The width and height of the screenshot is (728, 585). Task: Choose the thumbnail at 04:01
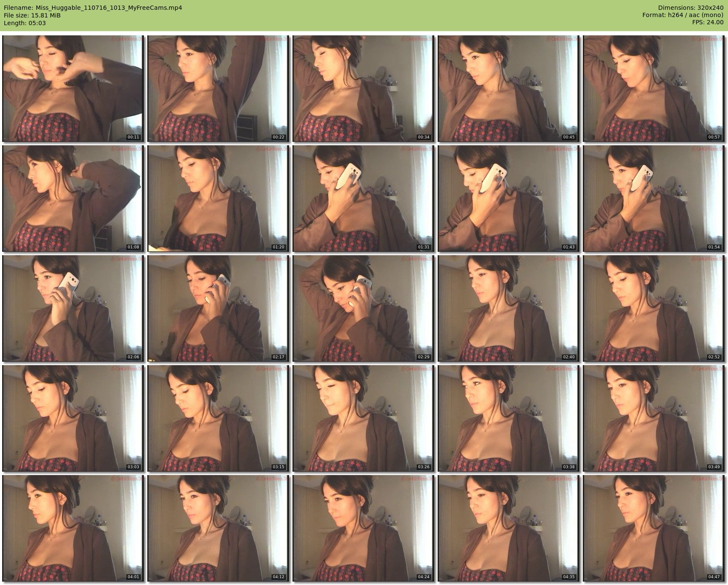(x=73, y=528)
